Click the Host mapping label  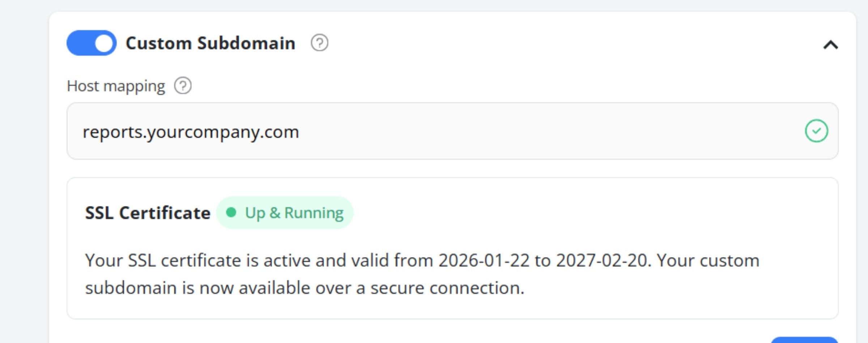point(116,86)
